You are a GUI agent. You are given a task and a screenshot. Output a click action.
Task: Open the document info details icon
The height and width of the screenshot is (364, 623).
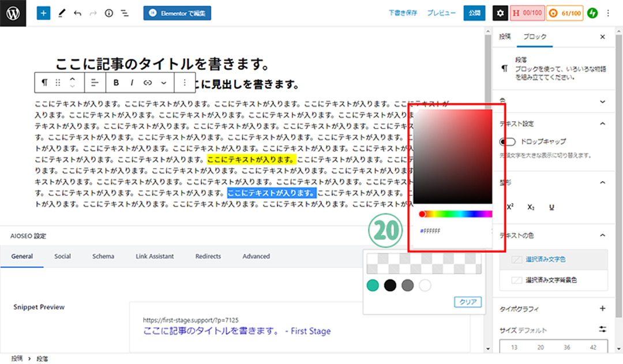(109, 13)
